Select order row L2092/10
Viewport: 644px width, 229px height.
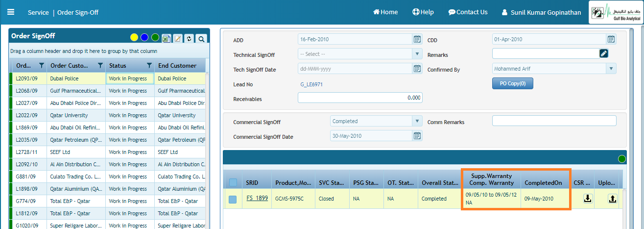107,164
